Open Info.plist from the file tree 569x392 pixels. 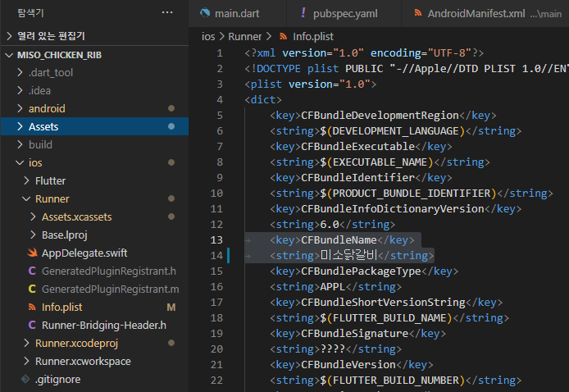(x=62, y=308)
